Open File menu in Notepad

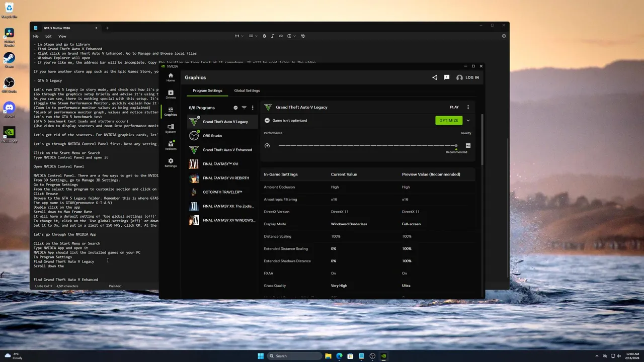point(36,36)
